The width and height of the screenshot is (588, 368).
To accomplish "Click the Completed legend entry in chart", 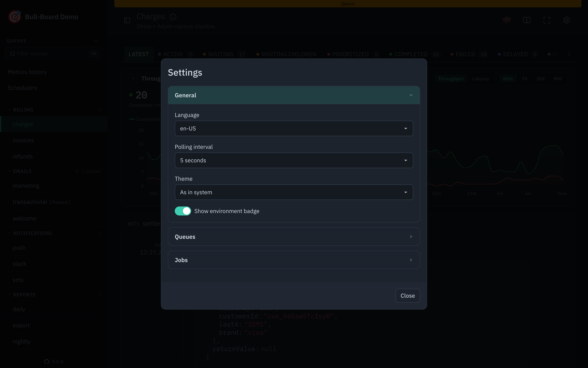I will tap(144, 119).
